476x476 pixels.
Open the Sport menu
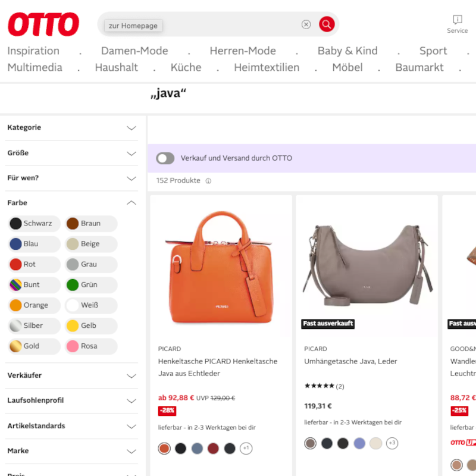433,51
